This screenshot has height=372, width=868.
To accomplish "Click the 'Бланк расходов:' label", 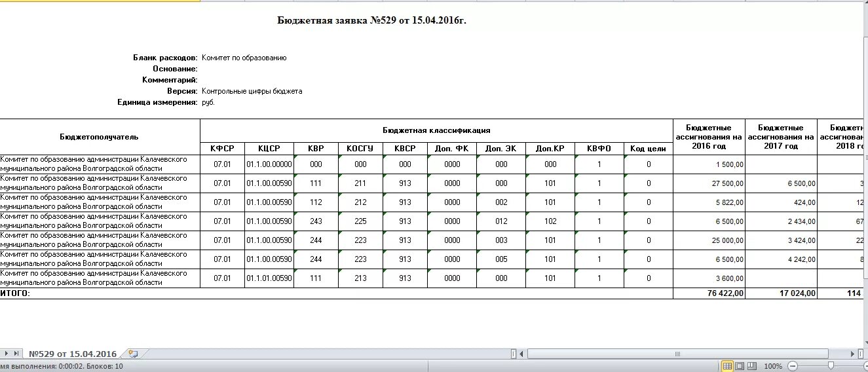I will click(165, 58).
